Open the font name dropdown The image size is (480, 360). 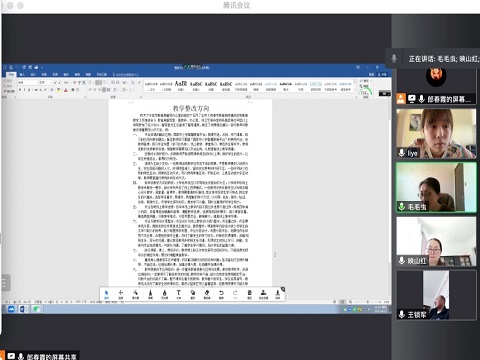28,82
